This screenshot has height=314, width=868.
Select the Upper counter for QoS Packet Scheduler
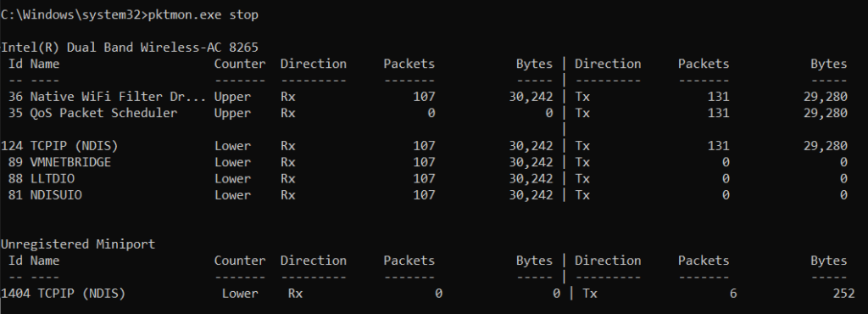pos(232,113)
